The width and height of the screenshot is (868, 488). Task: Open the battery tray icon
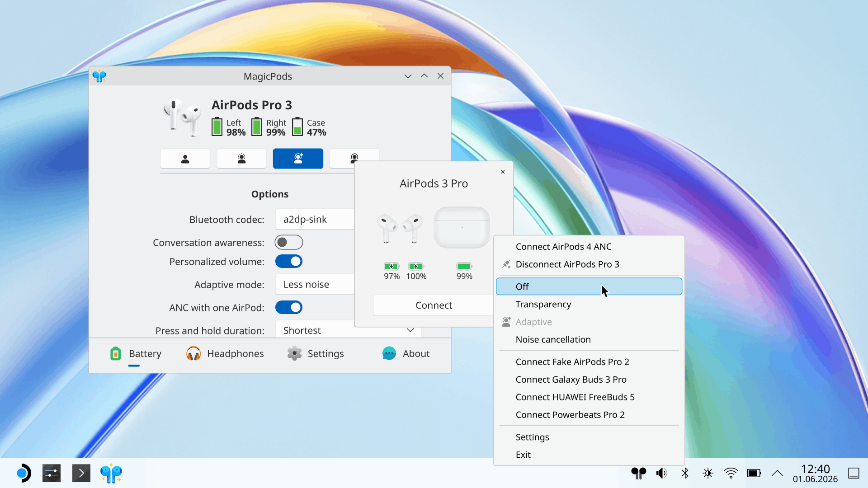(754, 473)
